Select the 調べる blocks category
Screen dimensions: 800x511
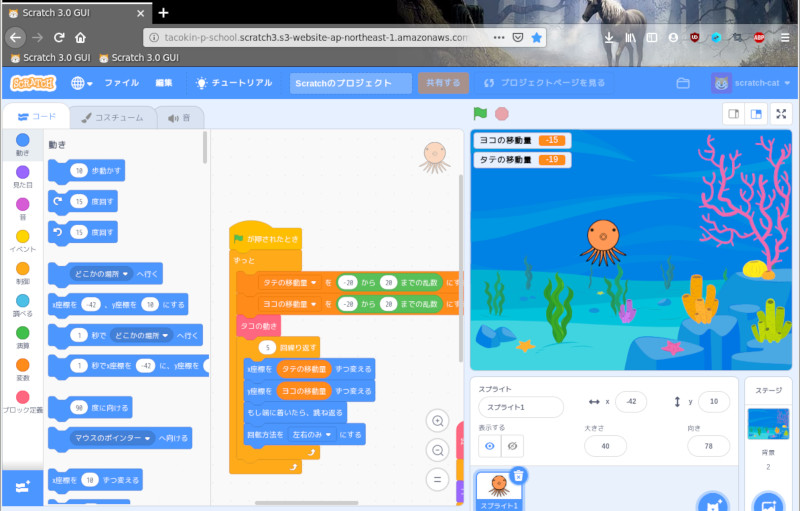point(22,305)
